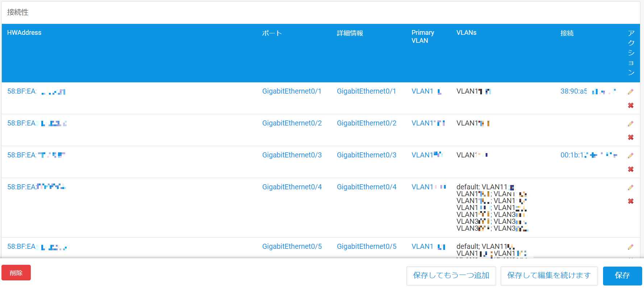Click the VLANs column header
The height and width of the screenshot is (288, 644).
466,33
